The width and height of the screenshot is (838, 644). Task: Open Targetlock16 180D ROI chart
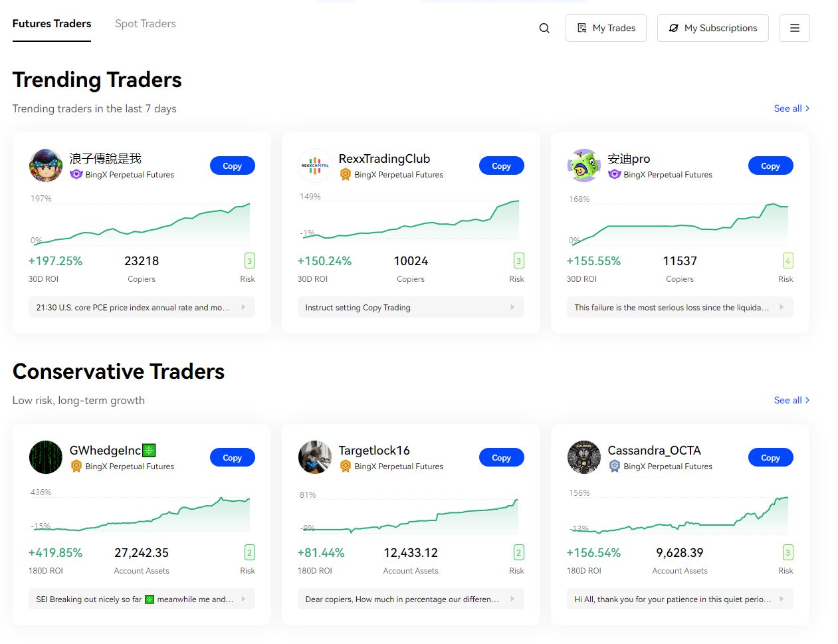coord(411,513)
